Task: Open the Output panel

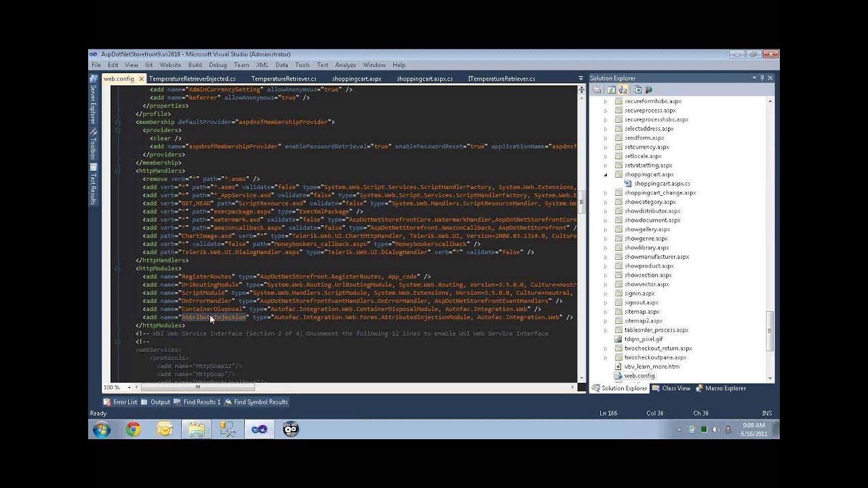Action: click(156, 402)
